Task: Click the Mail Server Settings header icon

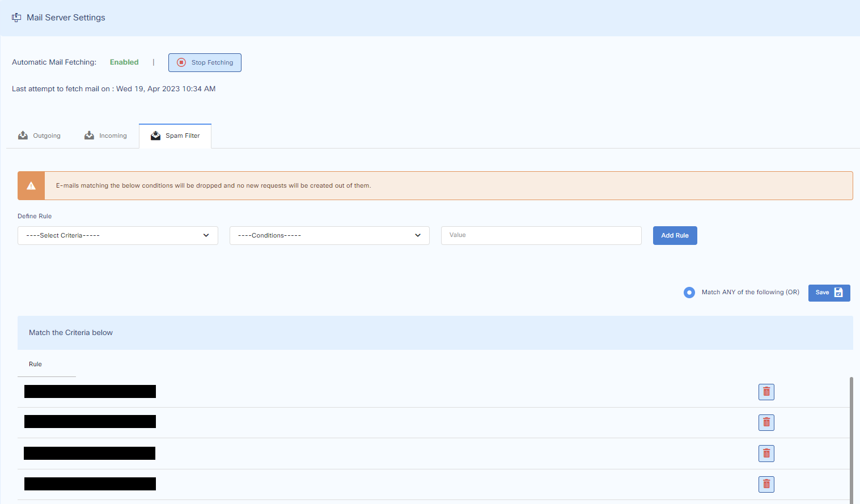Action: (16, 18)
